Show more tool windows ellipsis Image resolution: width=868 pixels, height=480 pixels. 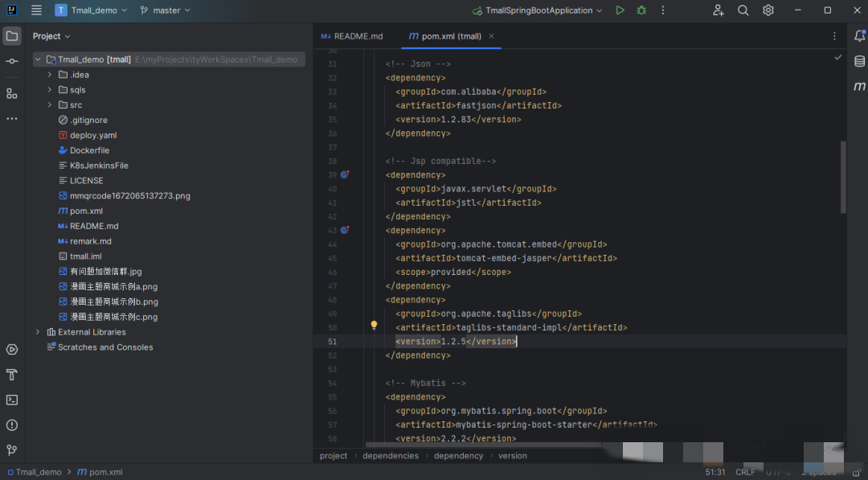coord(11,118)
